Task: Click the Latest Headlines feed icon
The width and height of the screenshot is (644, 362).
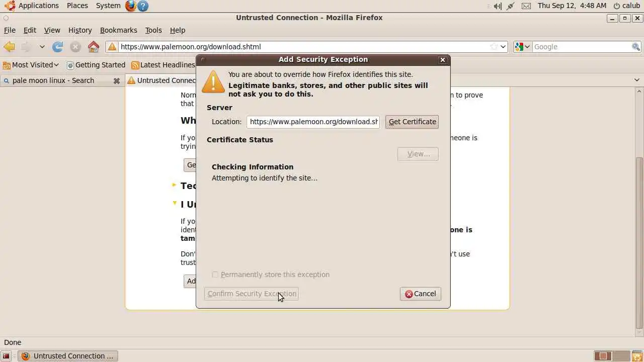Action: 135,65
